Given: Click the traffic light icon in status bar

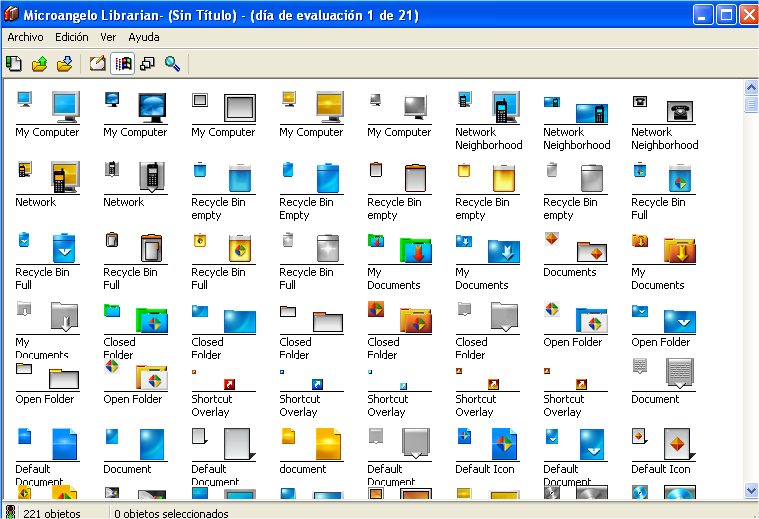Looking at the screenshot, I should [10, 512].
